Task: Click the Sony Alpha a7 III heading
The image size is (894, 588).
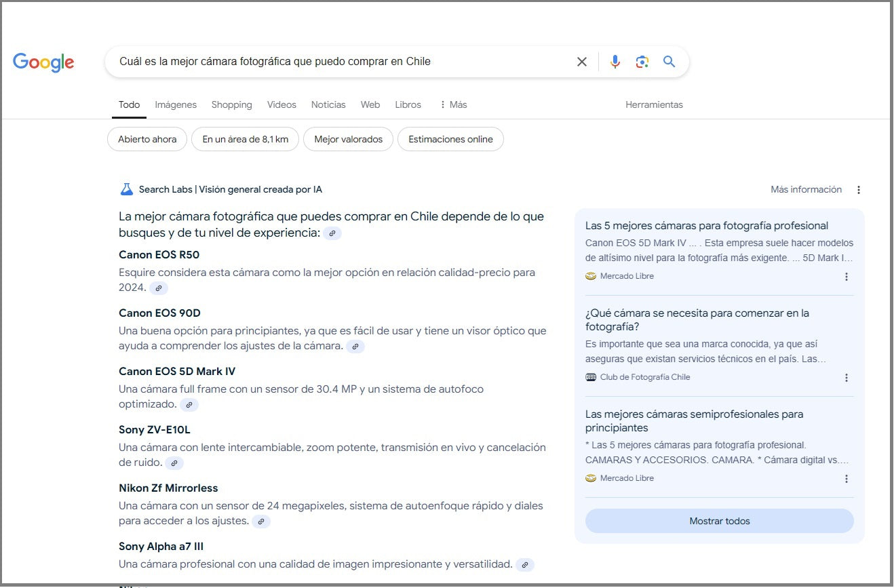Action: (x=161, y=547)
